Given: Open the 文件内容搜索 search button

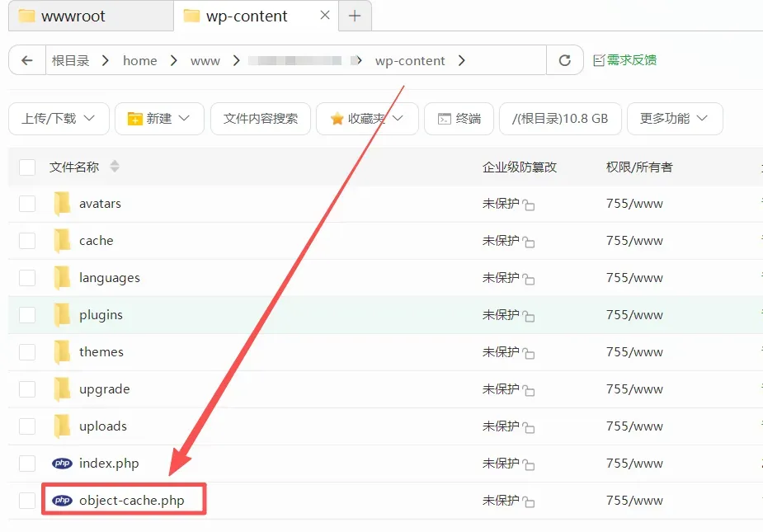Looking at the screenshot, I should tap(261, 119).
